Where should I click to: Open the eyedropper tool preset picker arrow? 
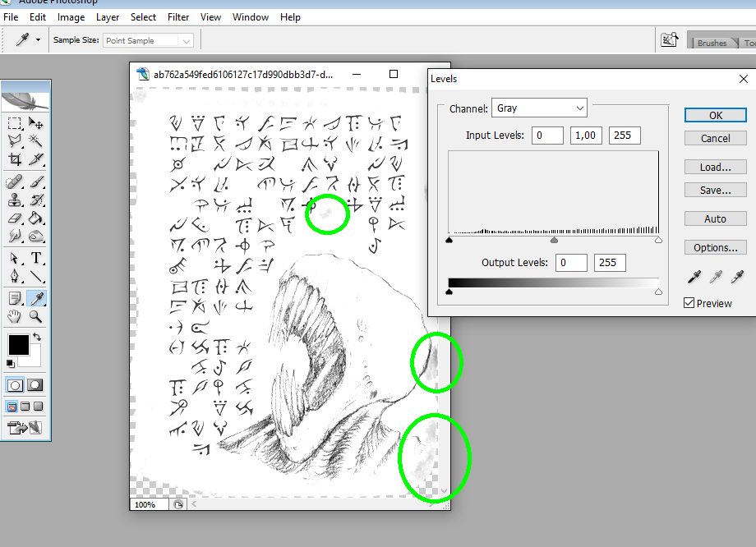tap(38, 40)
